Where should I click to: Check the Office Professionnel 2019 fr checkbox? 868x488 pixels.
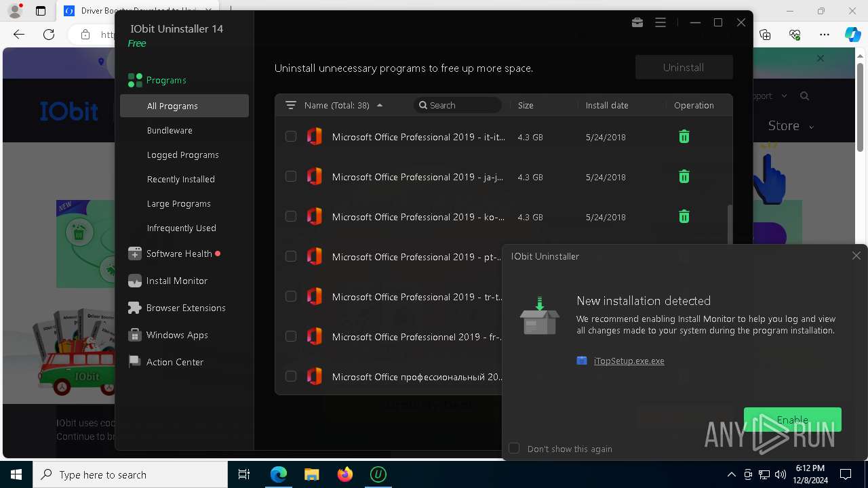point(291,336)
